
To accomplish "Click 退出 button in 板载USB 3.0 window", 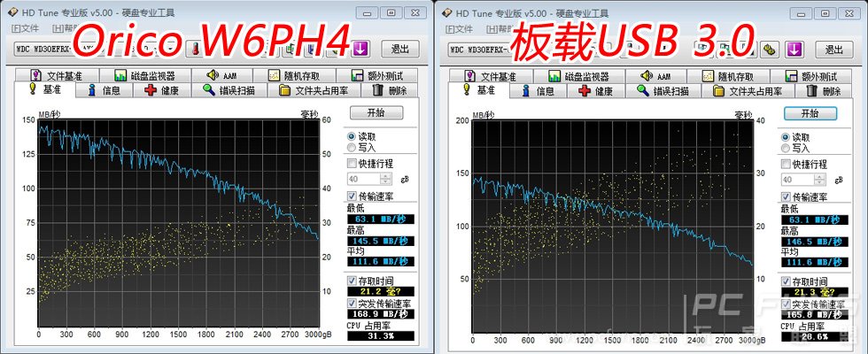I will (x=834, y=49).
